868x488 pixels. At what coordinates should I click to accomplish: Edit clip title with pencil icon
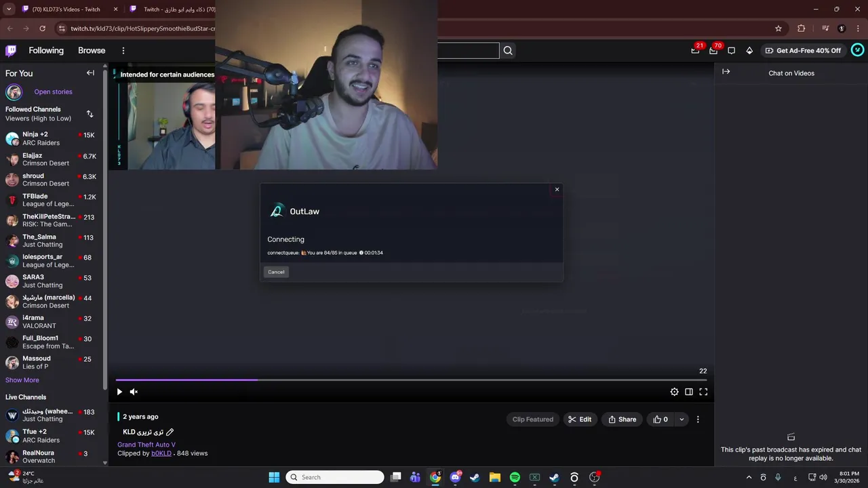(x=170, y=432)
